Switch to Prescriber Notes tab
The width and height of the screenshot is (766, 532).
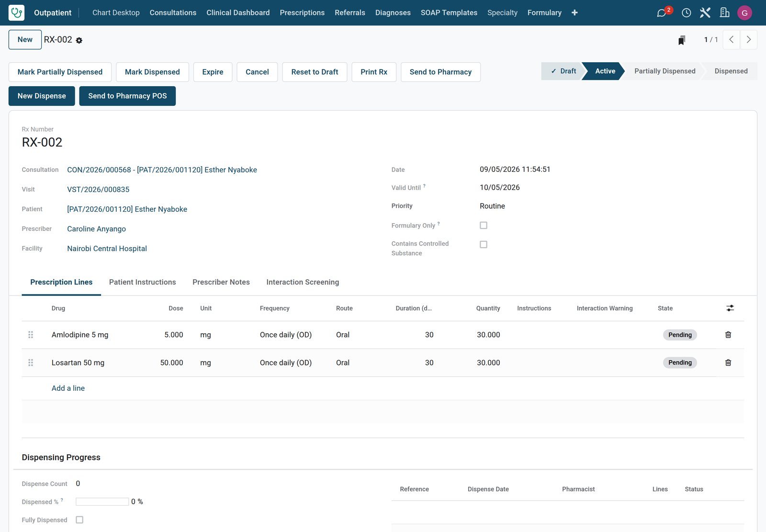coord(221,282)
